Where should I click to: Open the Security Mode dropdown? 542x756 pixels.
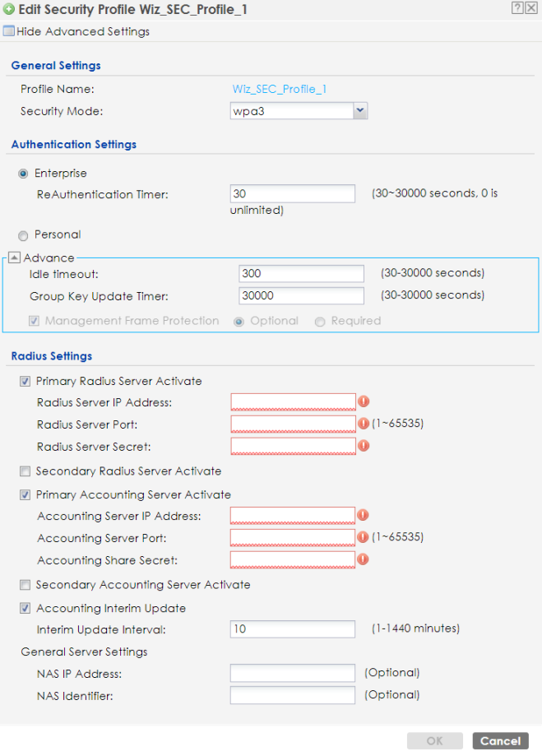click(x=359, y=110)
